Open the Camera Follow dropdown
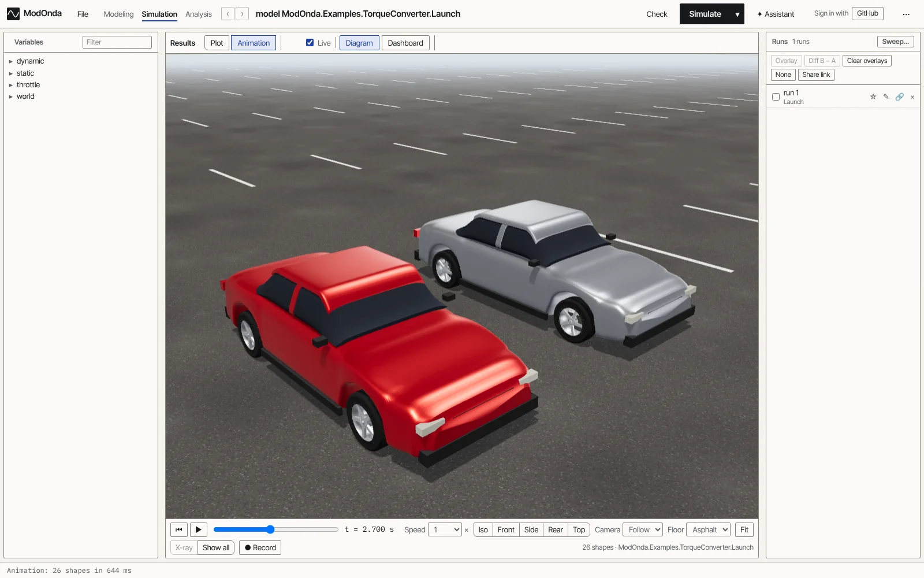The height and width of the screenshot is (578, 924). [x=643, y=529]
